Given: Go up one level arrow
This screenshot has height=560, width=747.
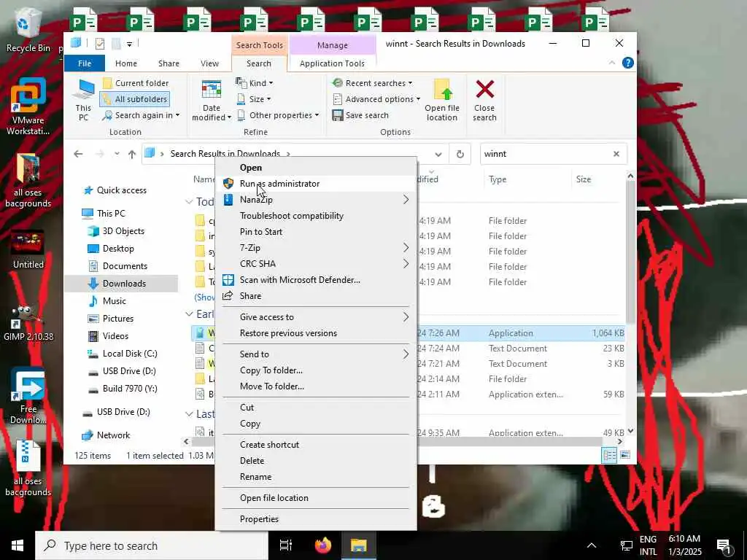Looking at the screenshot, I should pyautogui.click(x=132, y=154).
